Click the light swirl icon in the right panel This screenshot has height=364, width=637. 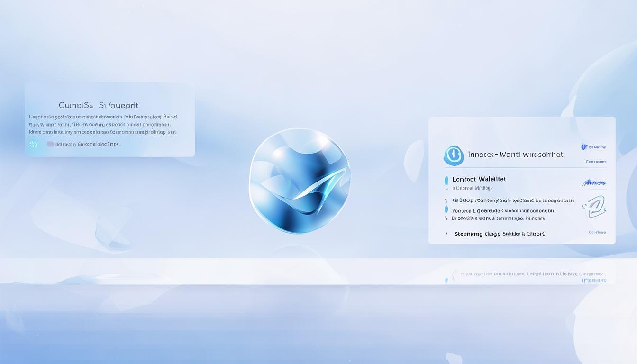tap(594, 207)
